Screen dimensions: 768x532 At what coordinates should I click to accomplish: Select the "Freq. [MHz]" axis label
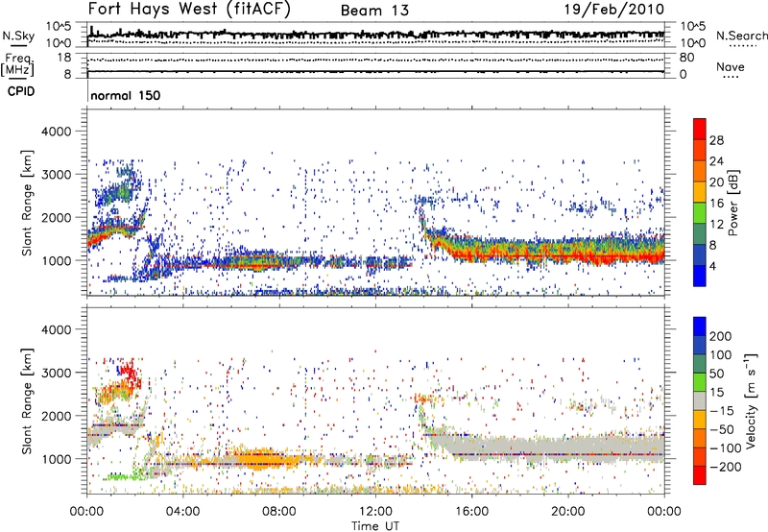pyautogui.click(x=17, y=65)
